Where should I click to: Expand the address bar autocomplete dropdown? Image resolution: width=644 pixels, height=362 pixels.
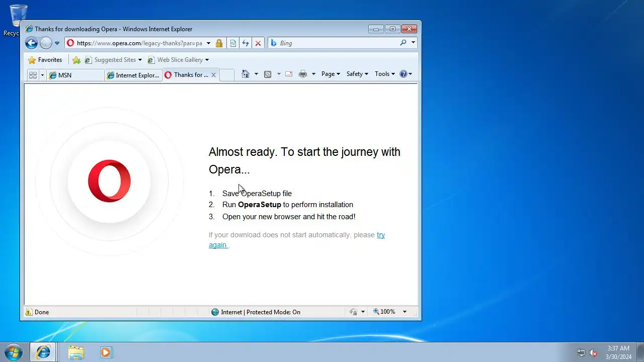(x=208, y=43)
